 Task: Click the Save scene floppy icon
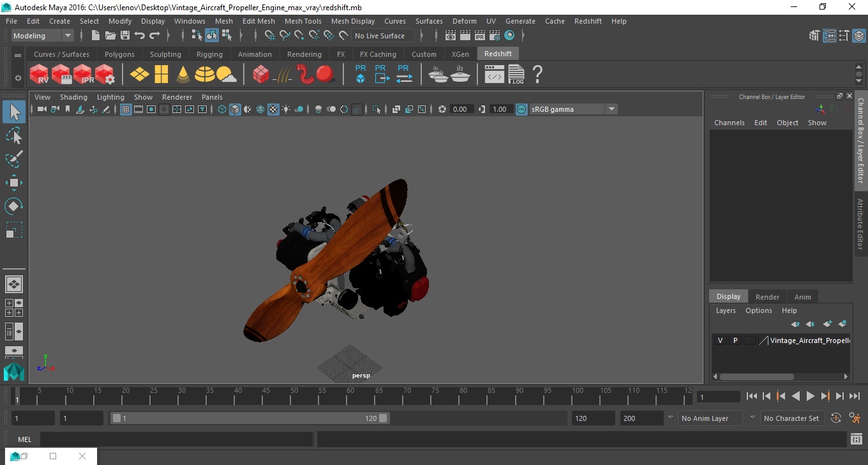(x=125, y=36)
